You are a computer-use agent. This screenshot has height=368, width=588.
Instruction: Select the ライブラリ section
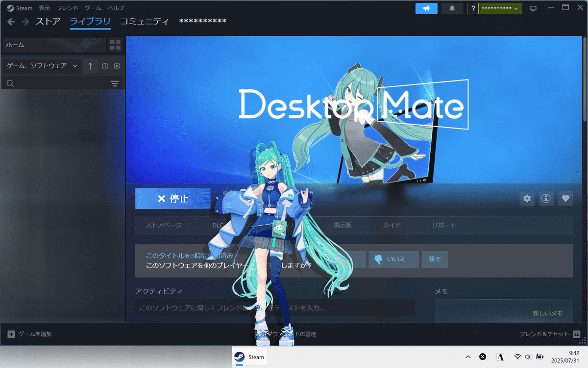(90, 22)
